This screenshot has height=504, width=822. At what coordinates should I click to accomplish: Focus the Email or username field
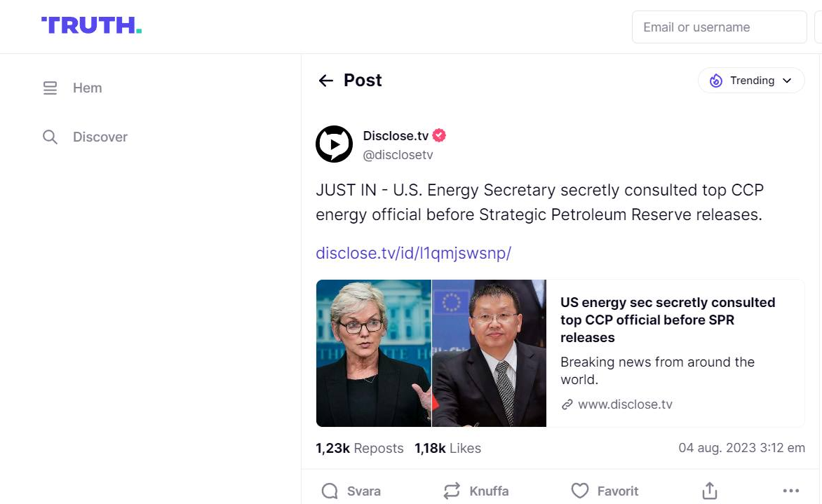[719, 27]
